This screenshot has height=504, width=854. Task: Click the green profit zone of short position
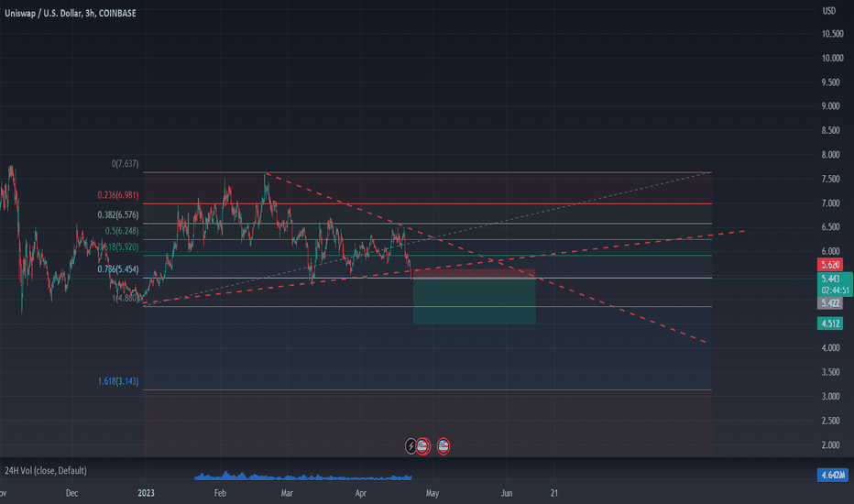tap(475, 301)
